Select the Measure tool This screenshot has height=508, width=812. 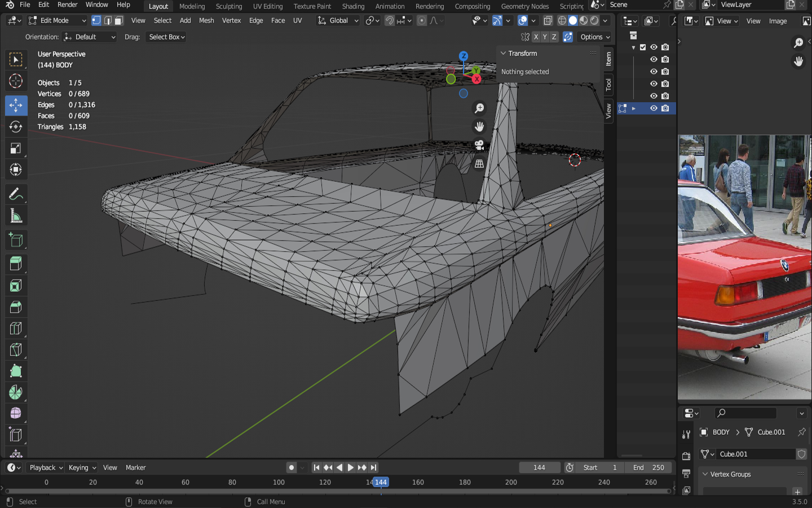(16, 216)
